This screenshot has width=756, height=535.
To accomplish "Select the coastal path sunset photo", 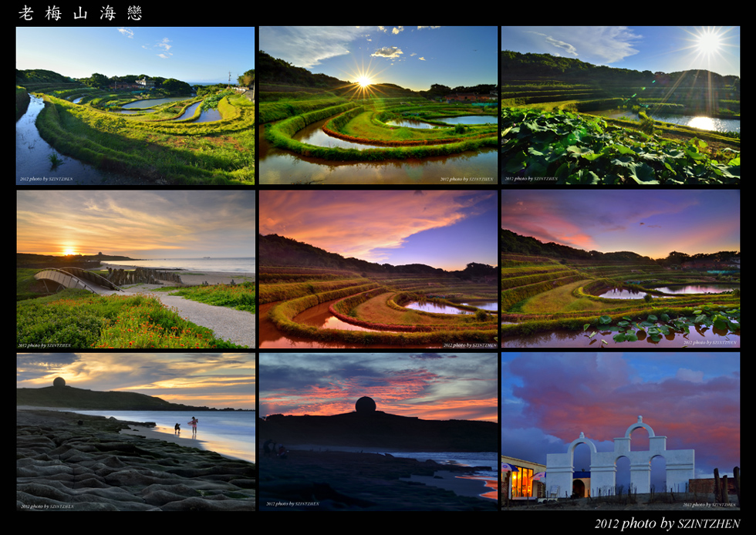I will [x=135, y=269].
